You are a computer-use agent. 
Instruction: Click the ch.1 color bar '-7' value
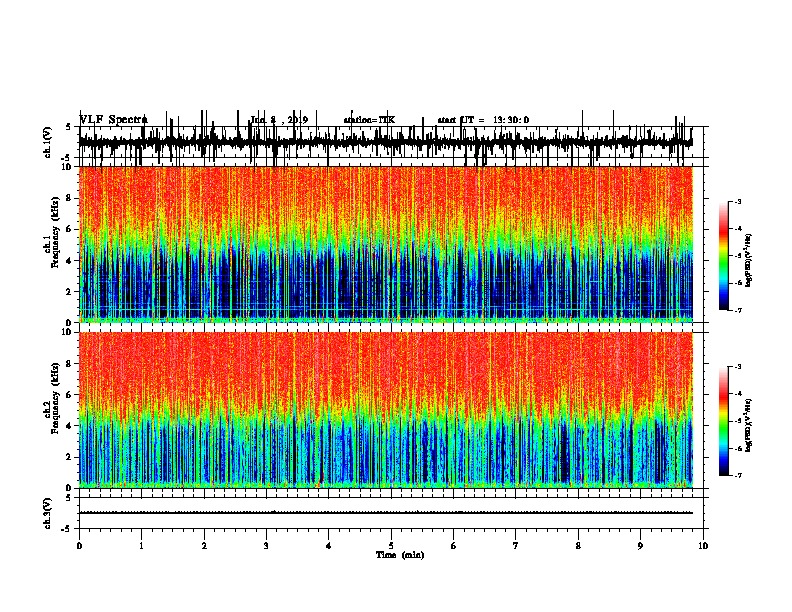(738, 310)
